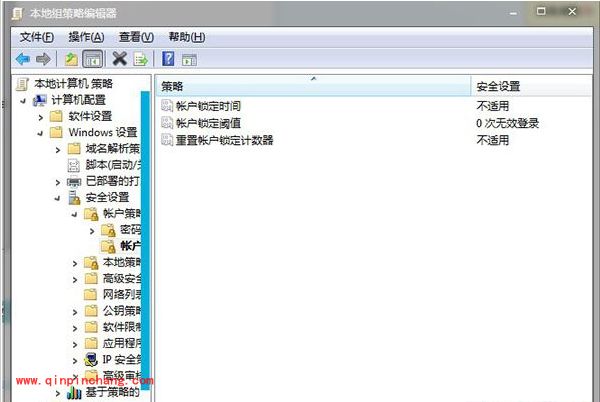Open the 文件(F) menu
Image resolution: width=600 pixels, height=402 pixels.
click(36, 37)
